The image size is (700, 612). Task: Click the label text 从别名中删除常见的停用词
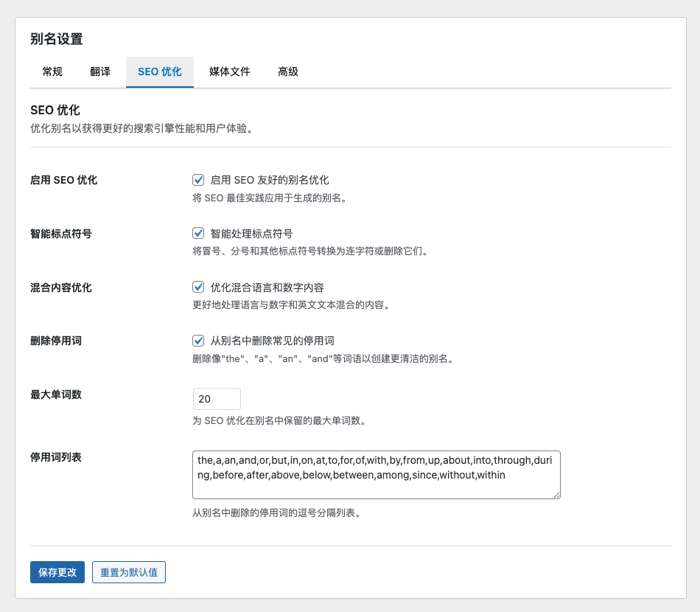(x=272, y=341)
